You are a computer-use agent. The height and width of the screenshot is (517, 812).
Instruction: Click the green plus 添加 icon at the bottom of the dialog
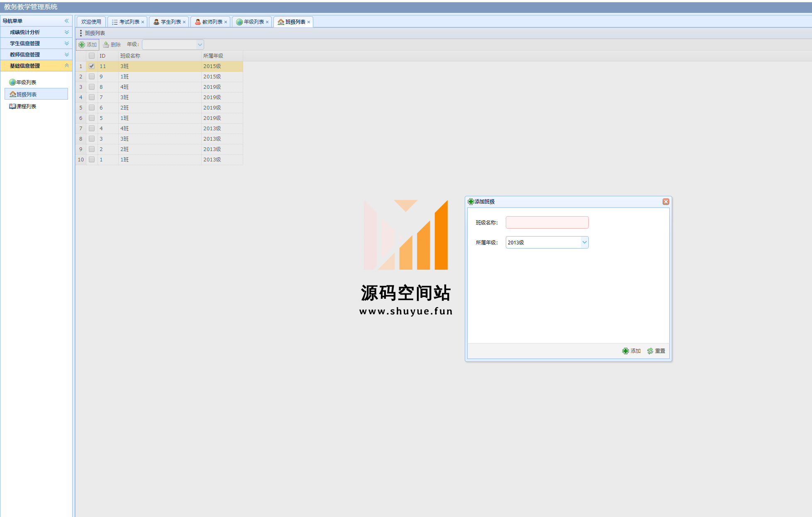pyautogui.click(x=626, y=351)
